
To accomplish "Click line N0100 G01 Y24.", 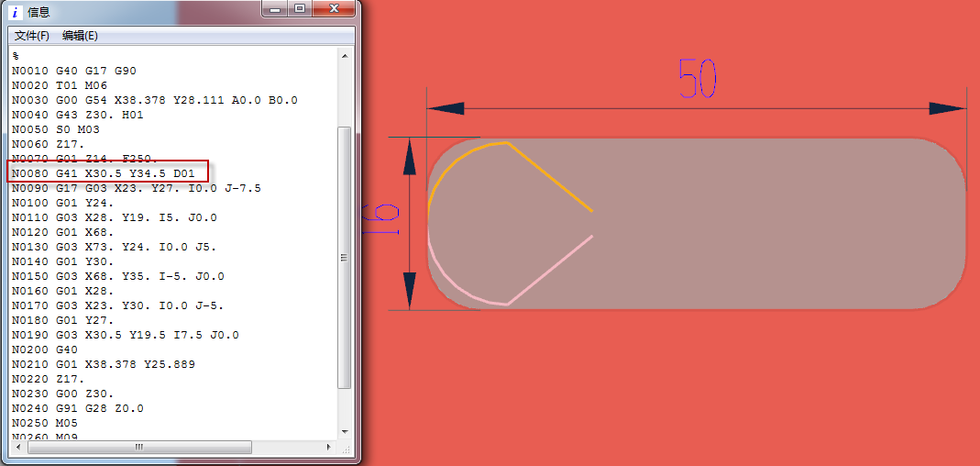I will coord(62,203).
